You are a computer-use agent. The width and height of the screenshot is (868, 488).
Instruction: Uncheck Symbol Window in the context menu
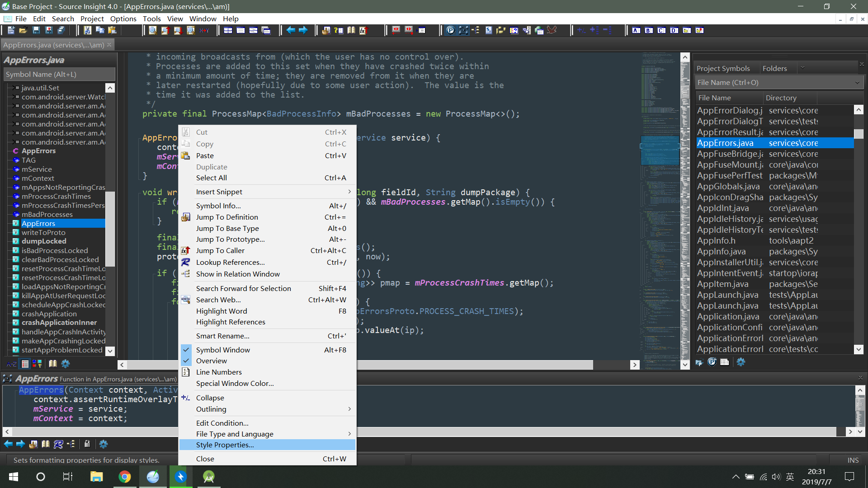tap(223, 350)
